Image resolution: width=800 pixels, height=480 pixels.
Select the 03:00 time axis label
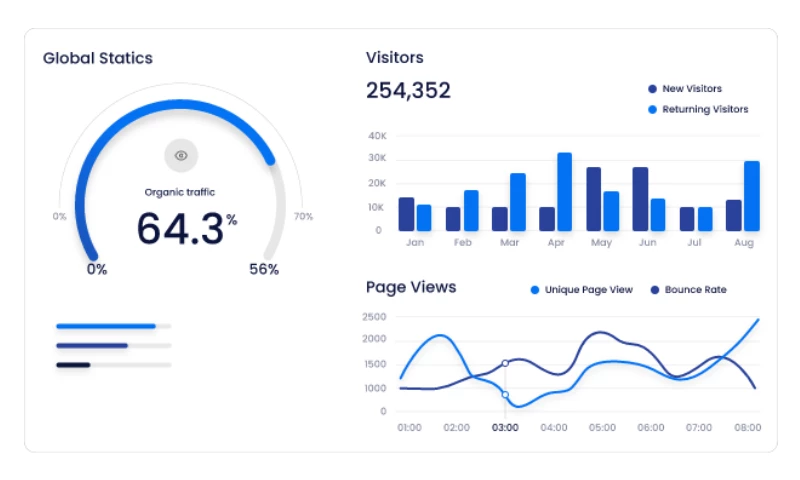505,428
